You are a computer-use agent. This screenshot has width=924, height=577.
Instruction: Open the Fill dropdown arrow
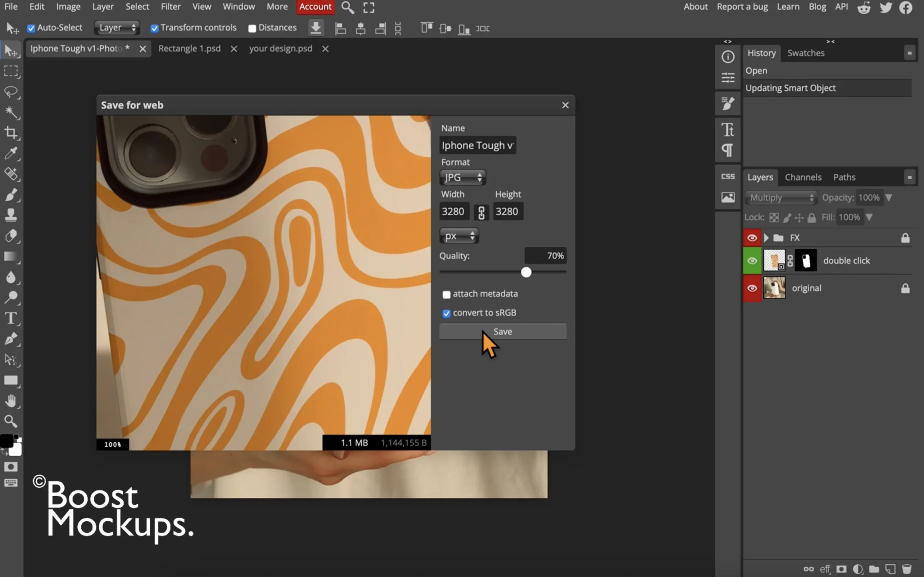click(x=869, y=217)
